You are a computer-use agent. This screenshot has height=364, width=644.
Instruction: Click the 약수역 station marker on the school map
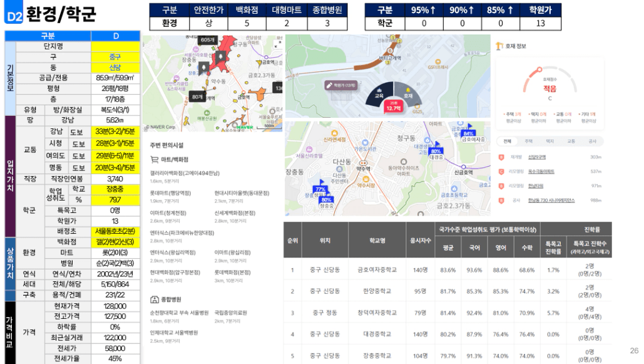click(x=363, y=165)
